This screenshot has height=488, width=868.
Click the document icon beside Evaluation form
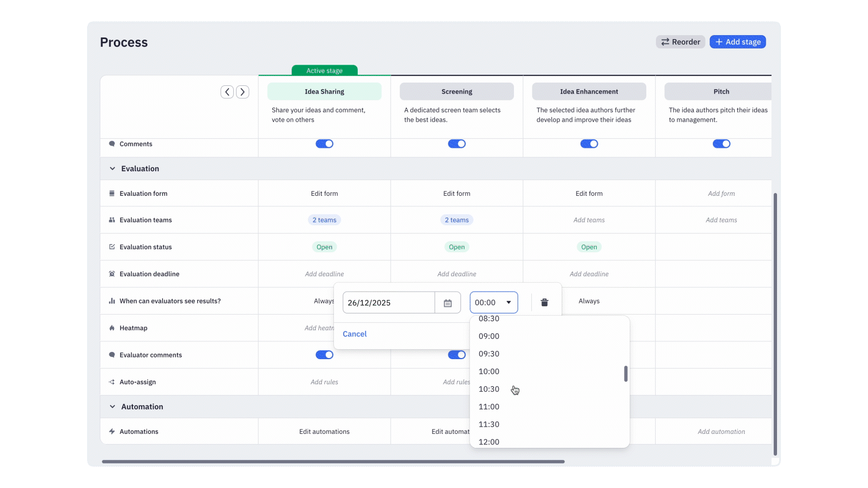(111, 193)
